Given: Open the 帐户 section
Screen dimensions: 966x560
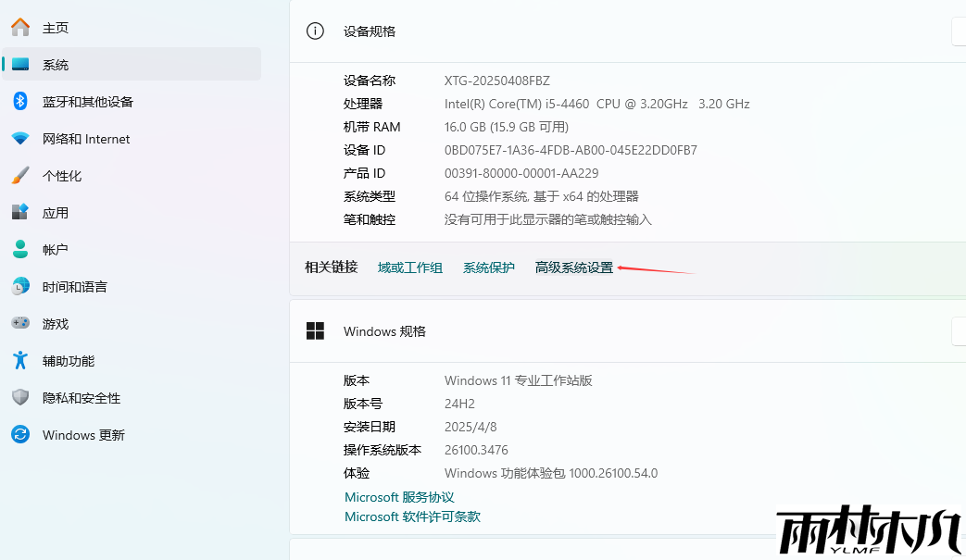Looking at the screenshot, I should point(54,249).
